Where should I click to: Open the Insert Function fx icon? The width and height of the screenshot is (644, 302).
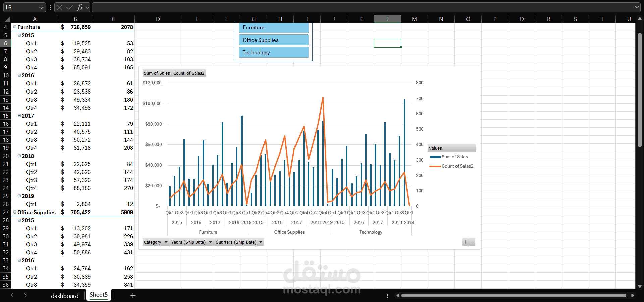(80, 7)
